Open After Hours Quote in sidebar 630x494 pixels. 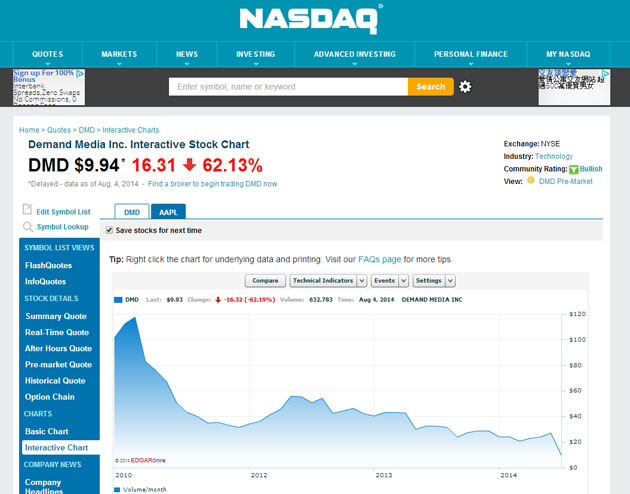(x=58, y=349)
